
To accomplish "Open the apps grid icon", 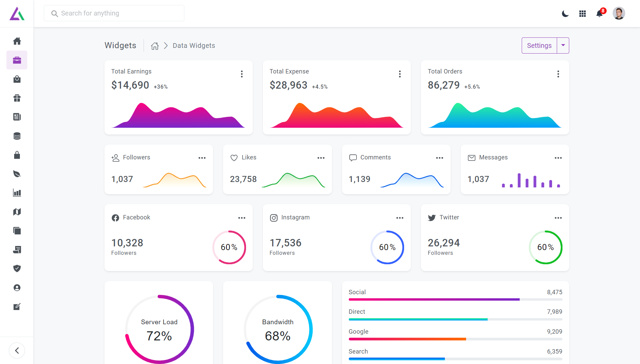I will coord(582,13).
